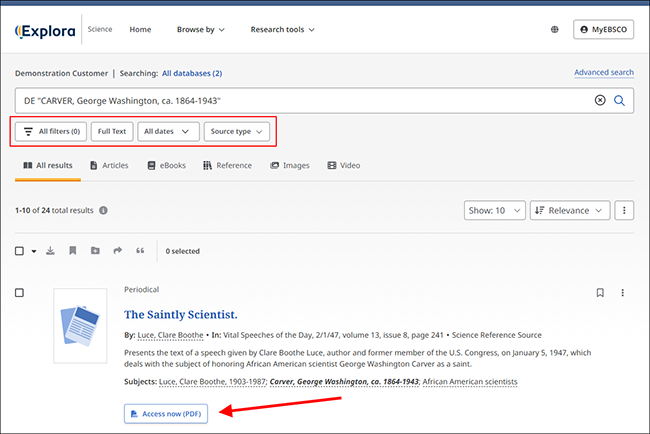Click the Demonstration Customer text
650x434 pixels.
[61, 73]
